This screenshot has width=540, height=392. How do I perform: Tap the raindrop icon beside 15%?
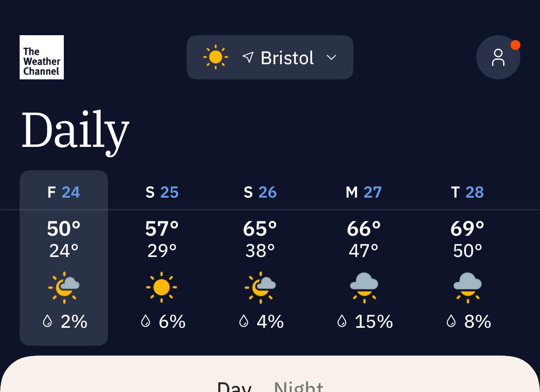click(x=342, y=321)
